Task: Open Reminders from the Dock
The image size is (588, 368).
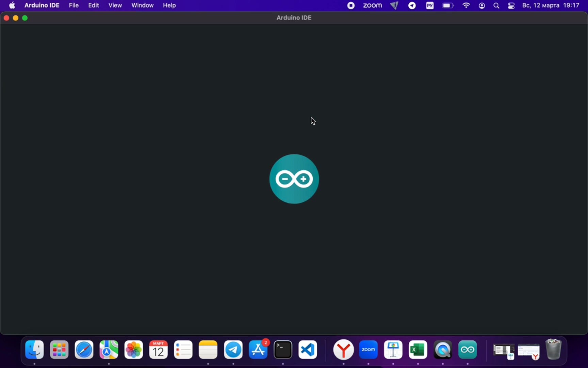Action: pyautogui.click(x=183, y=350)
